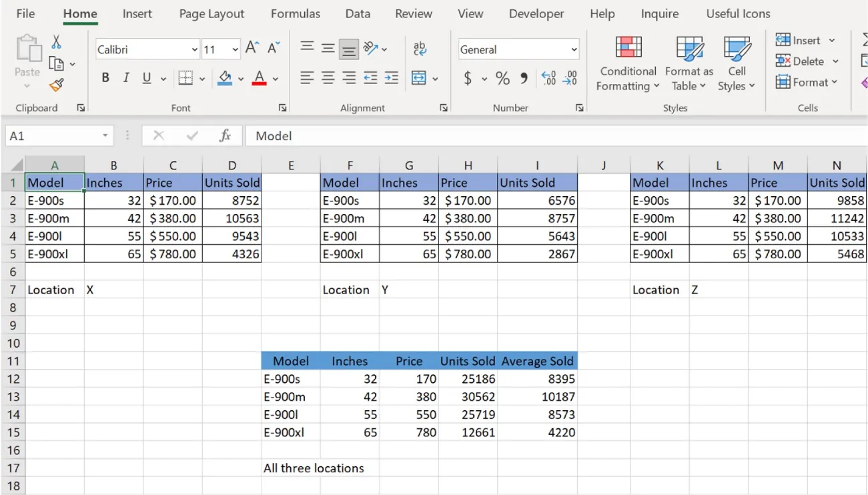Image resolution: width=868 pixels, height=495 pixels.
Task: Toggle italic formatting
Action: [x=125, y=77]
